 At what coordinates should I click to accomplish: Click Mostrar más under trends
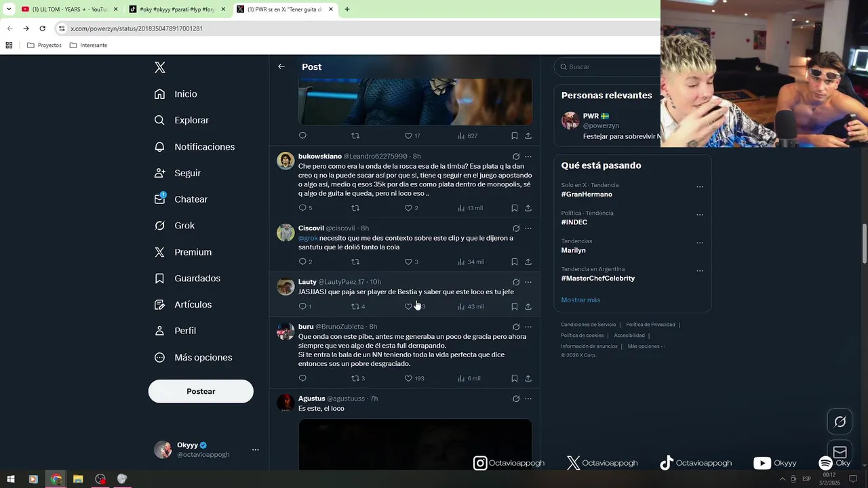[580, 300]
